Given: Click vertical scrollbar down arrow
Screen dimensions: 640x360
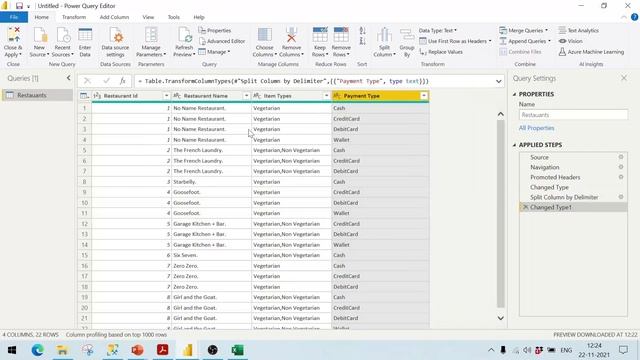Looking at the screenshot, I should point(500,318).
